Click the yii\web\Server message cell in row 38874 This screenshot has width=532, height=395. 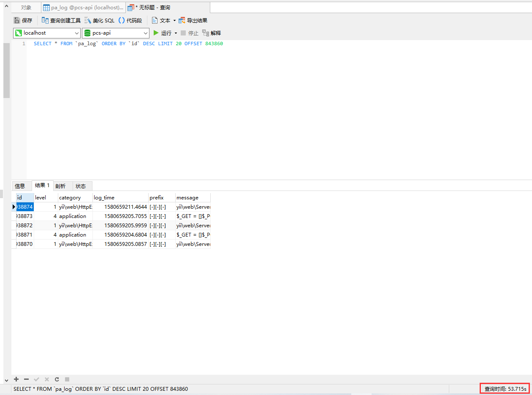click(193, 207)
